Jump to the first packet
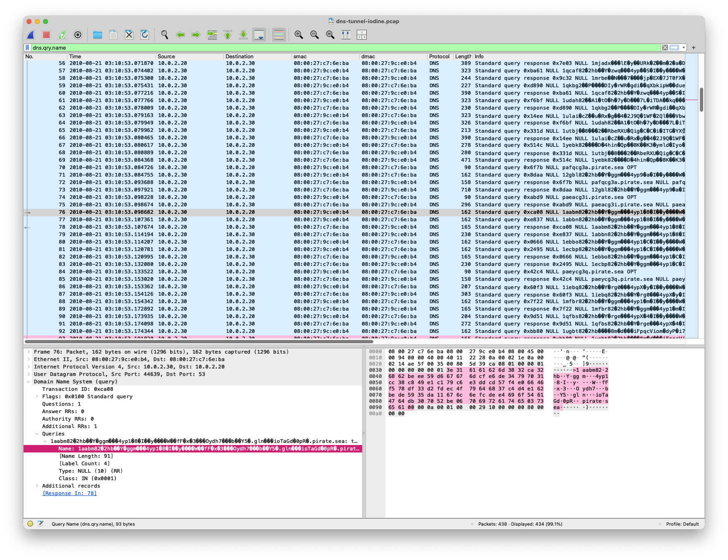 (x=228, y=35)
